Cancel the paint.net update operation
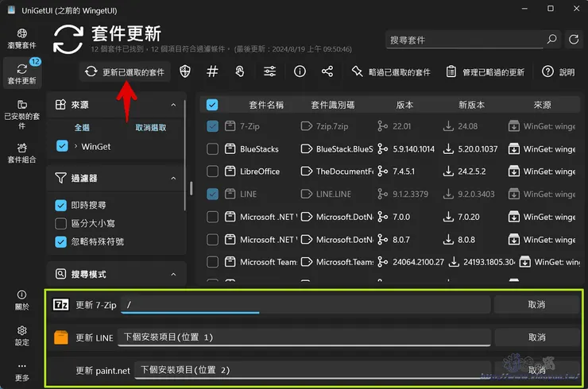Viewport: 588px width, 389px height. pyautogui.click(x=536, y=370)
